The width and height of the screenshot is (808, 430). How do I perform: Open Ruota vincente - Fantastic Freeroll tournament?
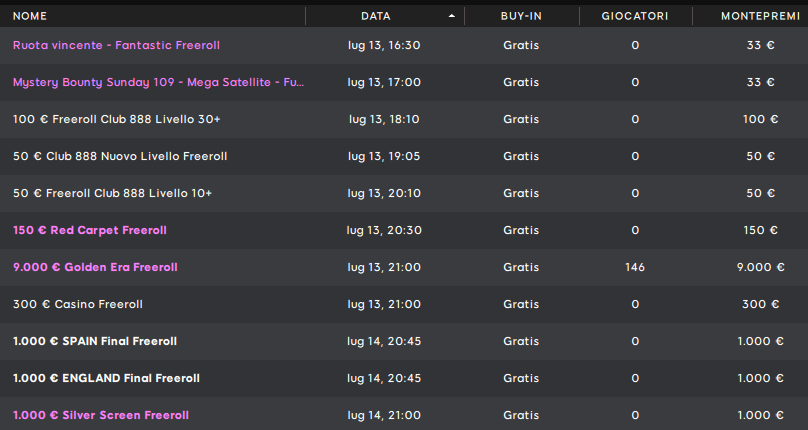(116, 45)
